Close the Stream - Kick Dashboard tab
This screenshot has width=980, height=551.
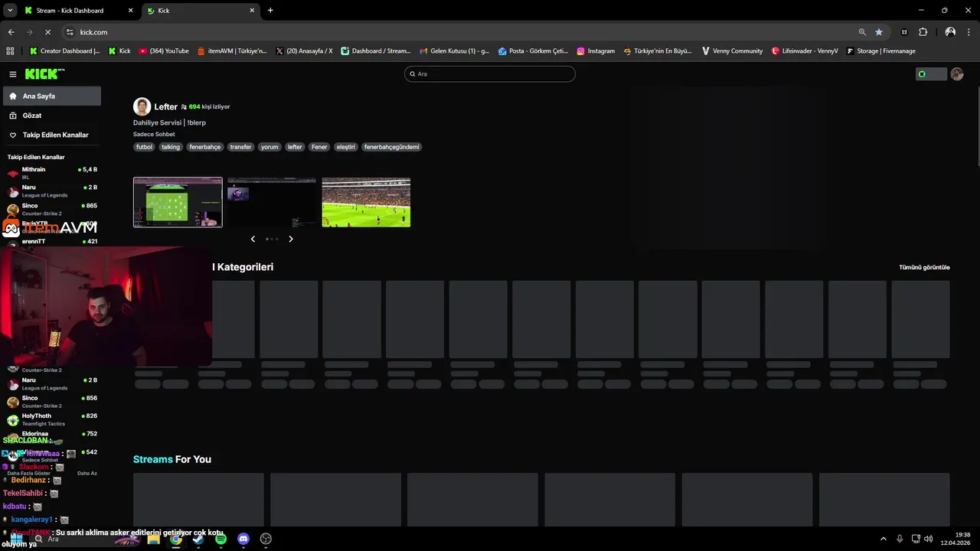point(130,11)
